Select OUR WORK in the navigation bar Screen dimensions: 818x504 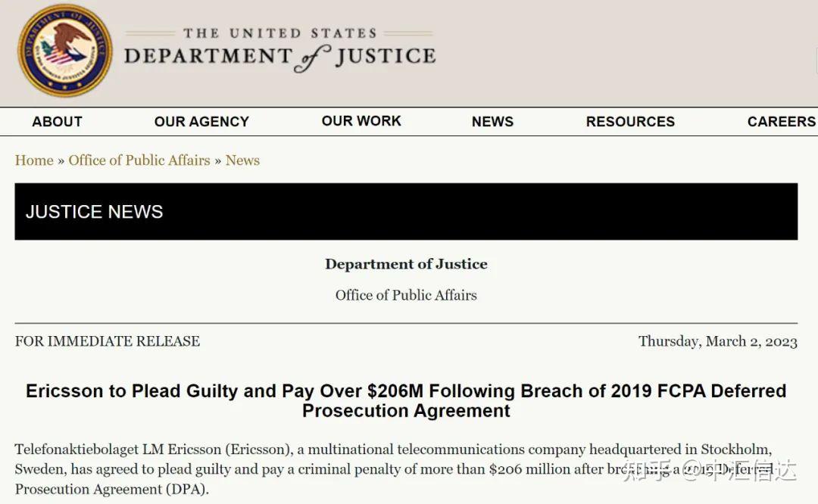[x=361, y=121]
